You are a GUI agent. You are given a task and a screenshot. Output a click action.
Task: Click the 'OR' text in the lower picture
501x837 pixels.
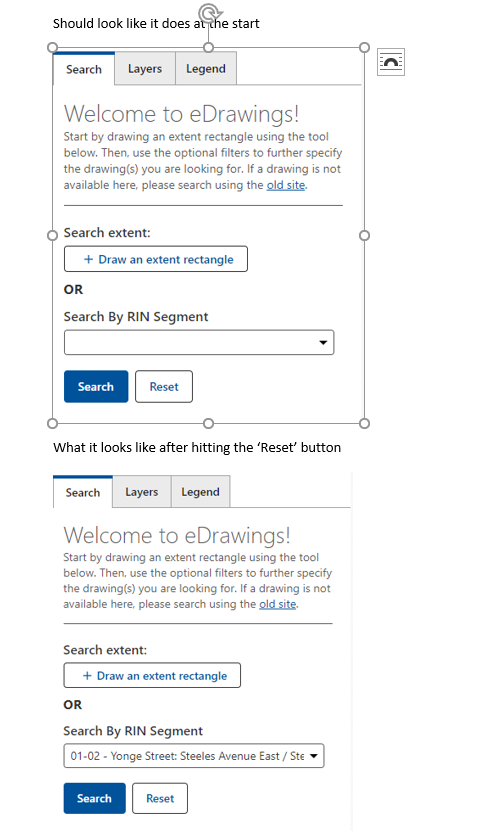tap(73, 705)
